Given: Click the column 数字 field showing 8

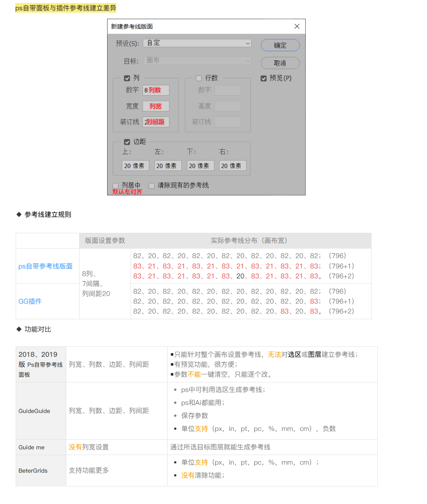Looking at the screenshot, I should click(x=156, y=90).
